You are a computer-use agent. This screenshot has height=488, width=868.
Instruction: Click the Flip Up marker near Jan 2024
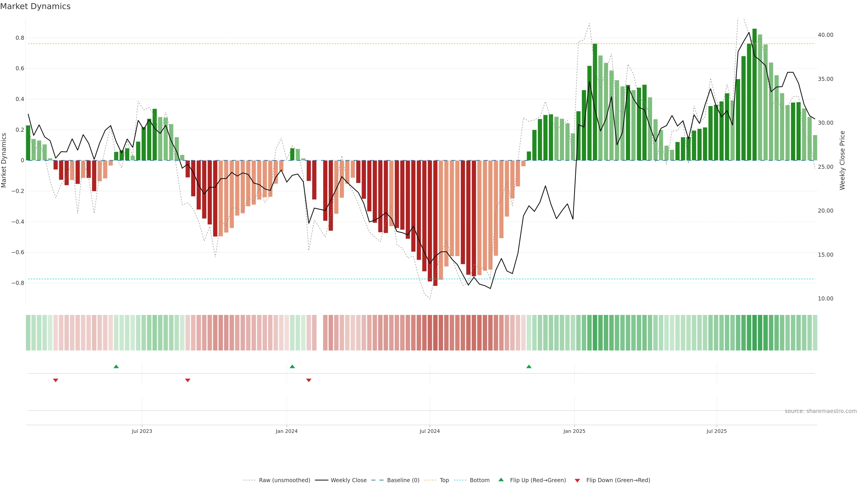(292, 366)
